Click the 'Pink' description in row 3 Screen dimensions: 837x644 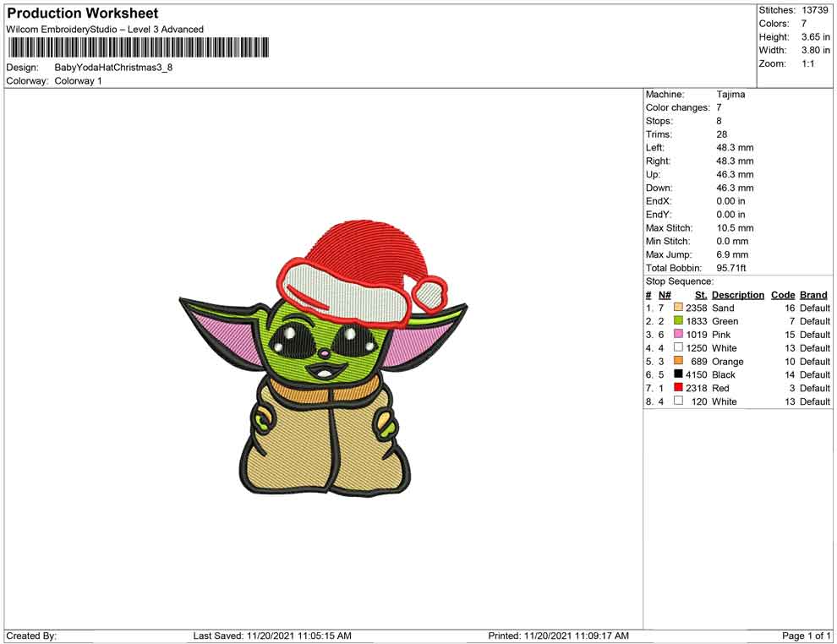(x=721, y=335)
